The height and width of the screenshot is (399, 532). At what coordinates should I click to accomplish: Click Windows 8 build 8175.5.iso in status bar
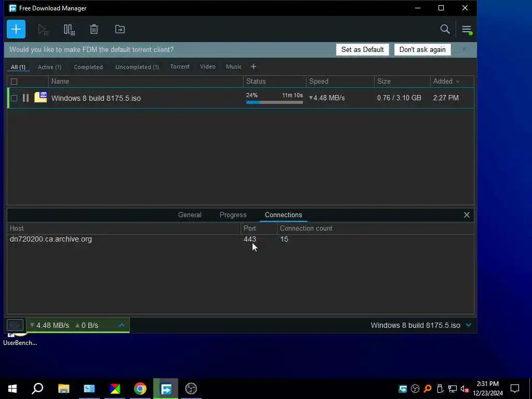(415, 325)
